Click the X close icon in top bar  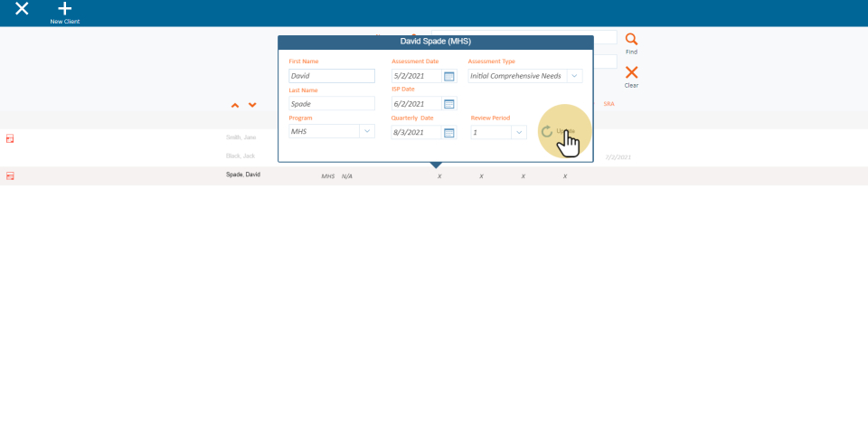click(22, 9)
